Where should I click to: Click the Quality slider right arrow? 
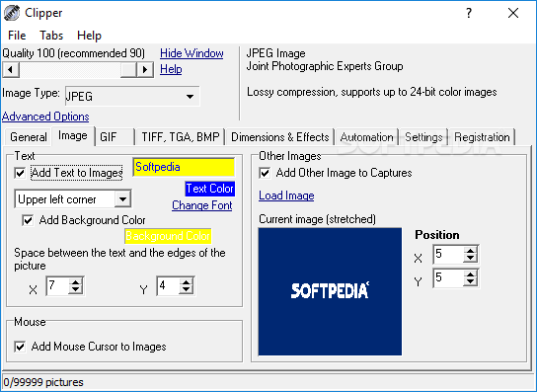coord(145,70)
